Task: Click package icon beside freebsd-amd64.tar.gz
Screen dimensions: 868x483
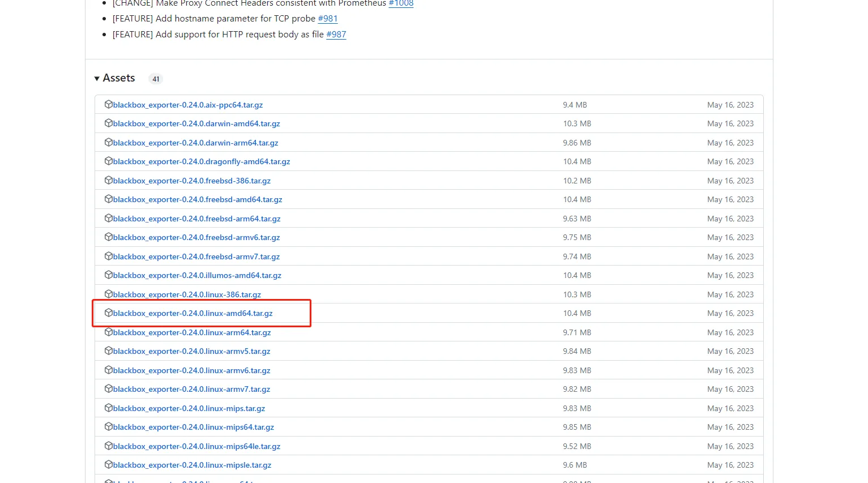Action: [109, 199]
